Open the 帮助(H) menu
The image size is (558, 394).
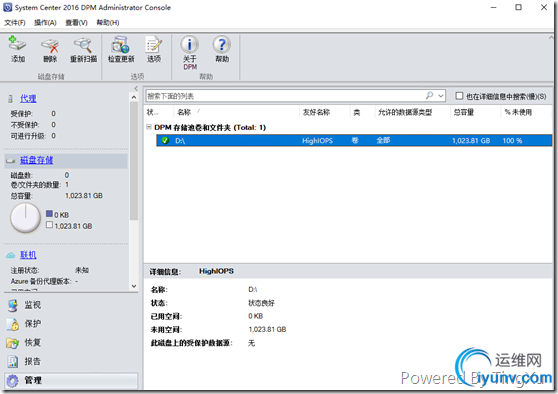coord(108,22)
